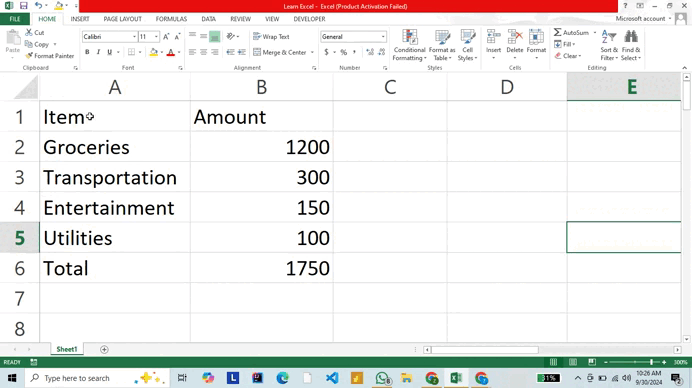Expand the Clear dropdown
The width and height of the screenshot is (692, 388).
568,56
